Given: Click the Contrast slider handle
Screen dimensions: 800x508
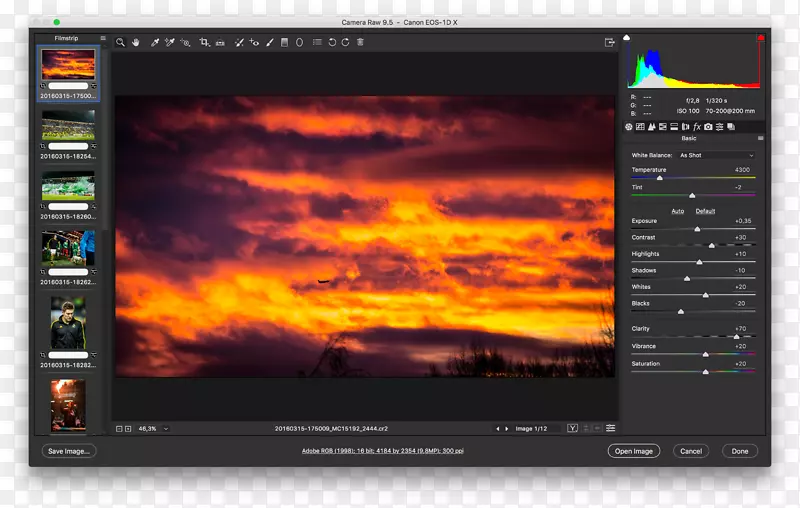Looking at the screenshot, I should coord(712,245).
